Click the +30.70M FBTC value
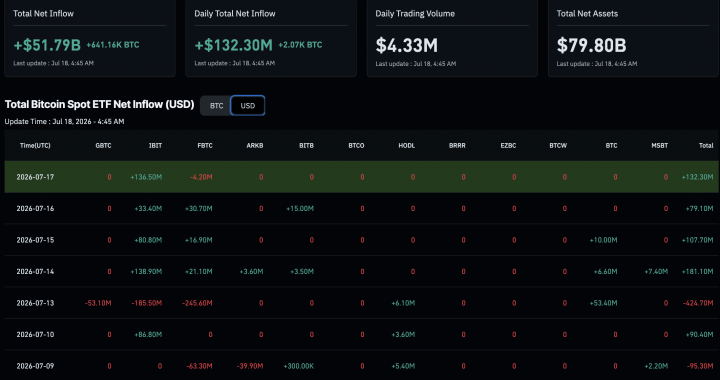The height and width of the screenshot is (380, 720). (x=198, y=209)
